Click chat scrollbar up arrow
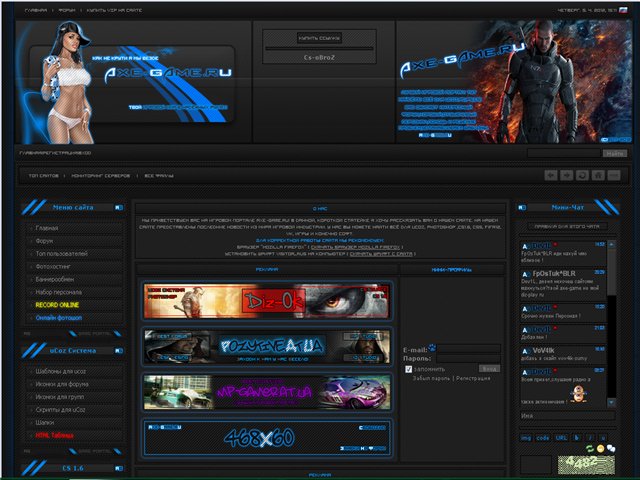Image resolution: width=640 pixels, height=480 pixels. pos(611,244)
